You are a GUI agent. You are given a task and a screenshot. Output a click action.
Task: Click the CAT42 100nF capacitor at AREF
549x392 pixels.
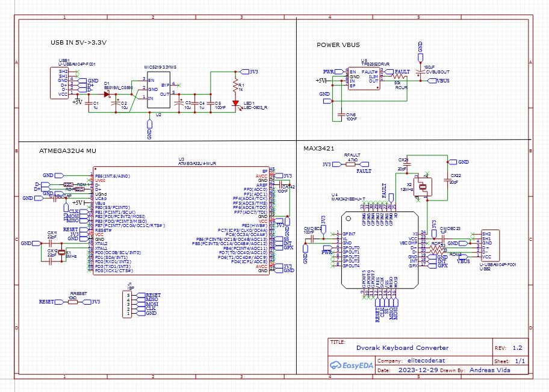(x=282, y=185)
